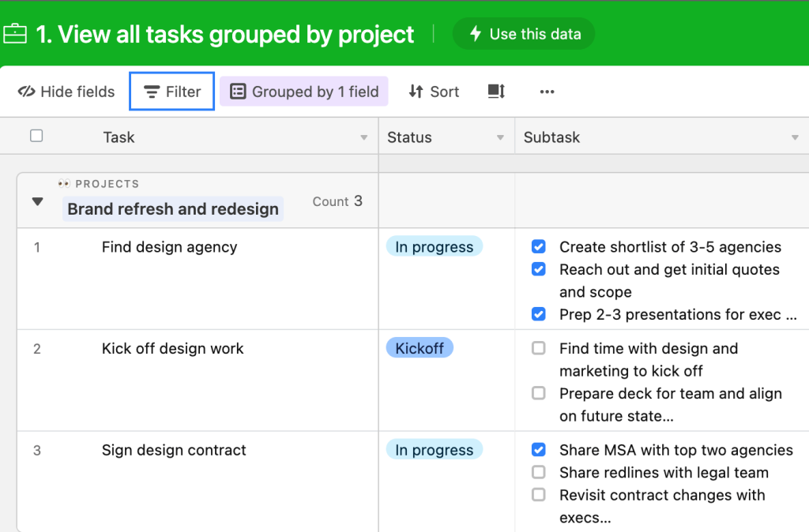Open the Task column dropdown arrow

[363, 137]
